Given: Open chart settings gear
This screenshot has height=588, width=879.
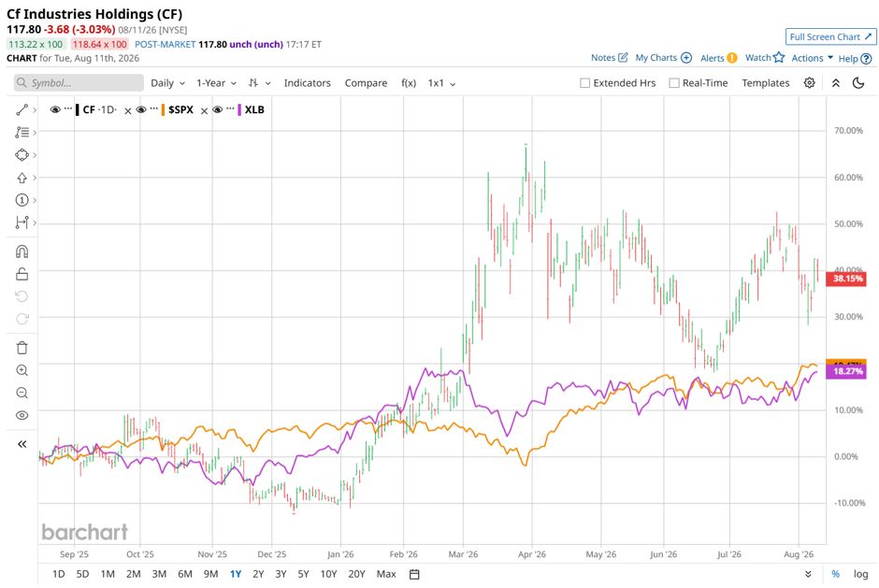Looking at the screenshot, I should point(809,83).
